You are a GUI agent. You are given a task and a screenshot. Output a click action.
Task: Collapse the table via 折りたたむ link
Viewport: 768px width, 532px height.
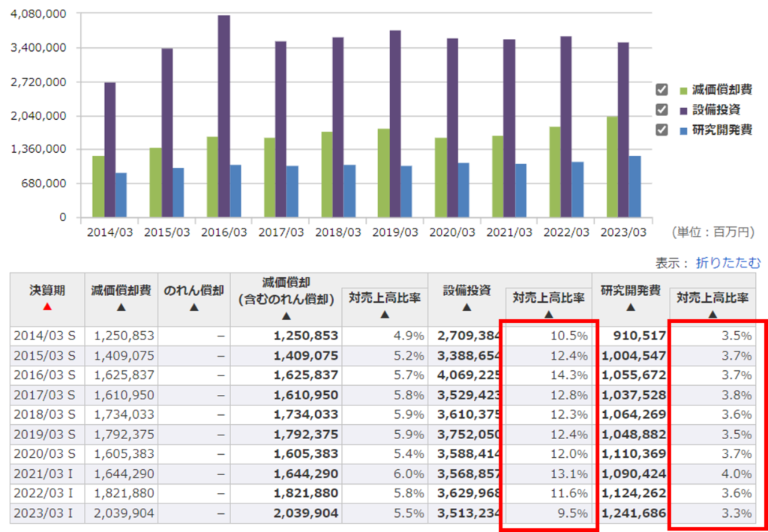[x=727, y=263]
